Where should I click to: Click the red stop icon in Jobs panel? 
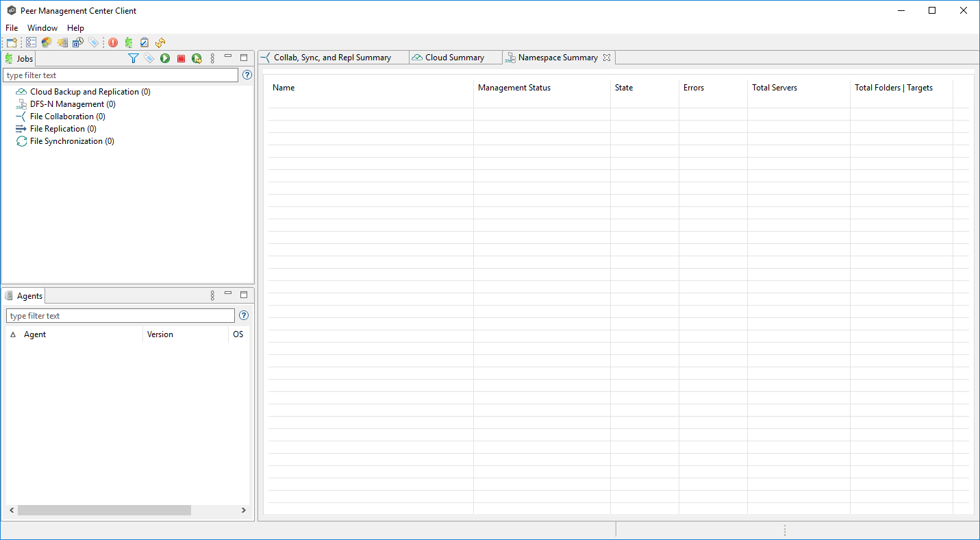[x=181, y=59]
